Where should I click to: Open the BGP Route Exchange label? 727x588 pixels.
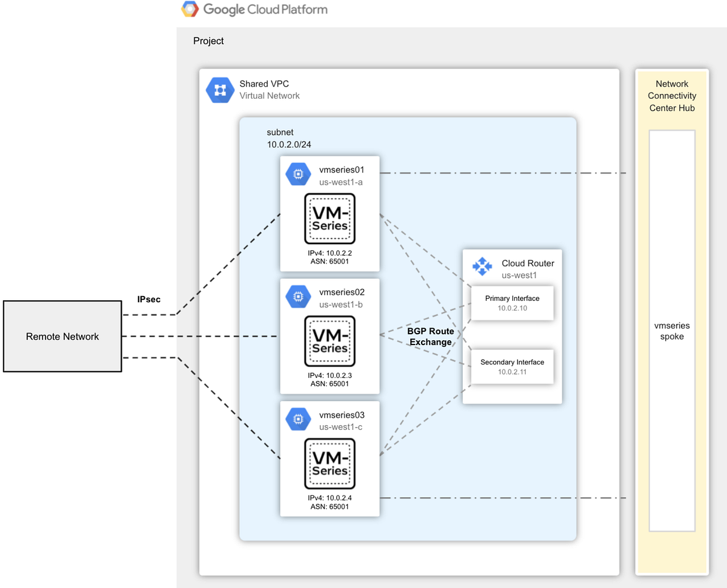click(431, 337)
